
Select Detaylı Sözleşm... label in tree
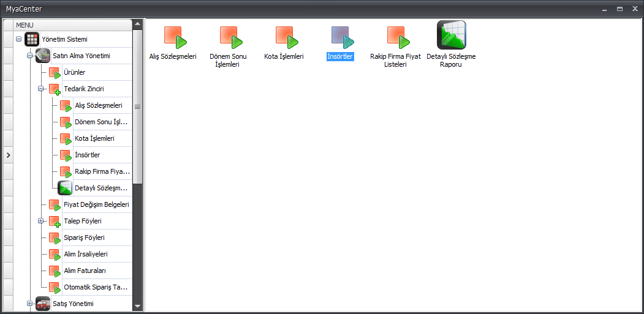pos(102,188)
